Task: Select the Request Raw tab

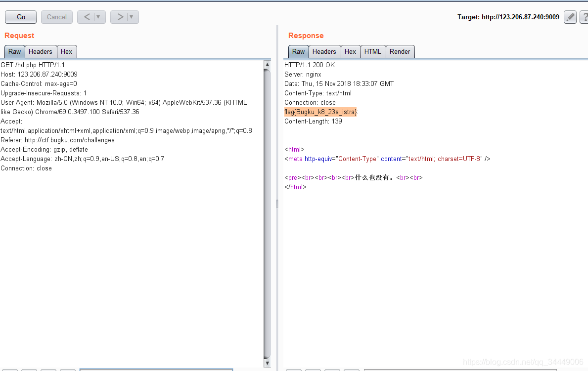Action: [15, 52]
